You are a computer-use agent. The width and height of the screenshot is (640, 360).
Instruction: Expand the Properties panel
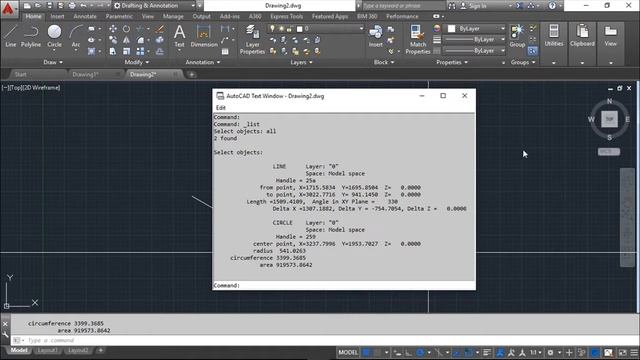[x=452, y=62]
